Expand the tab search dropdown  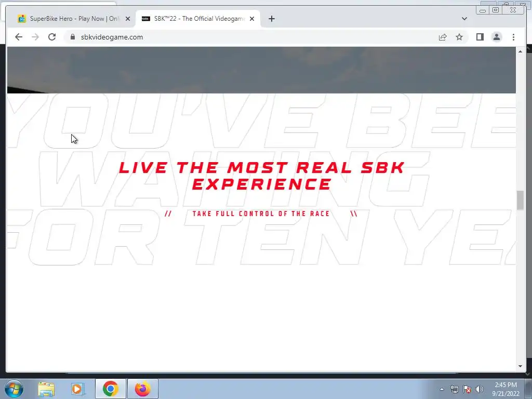coord(464,19)
